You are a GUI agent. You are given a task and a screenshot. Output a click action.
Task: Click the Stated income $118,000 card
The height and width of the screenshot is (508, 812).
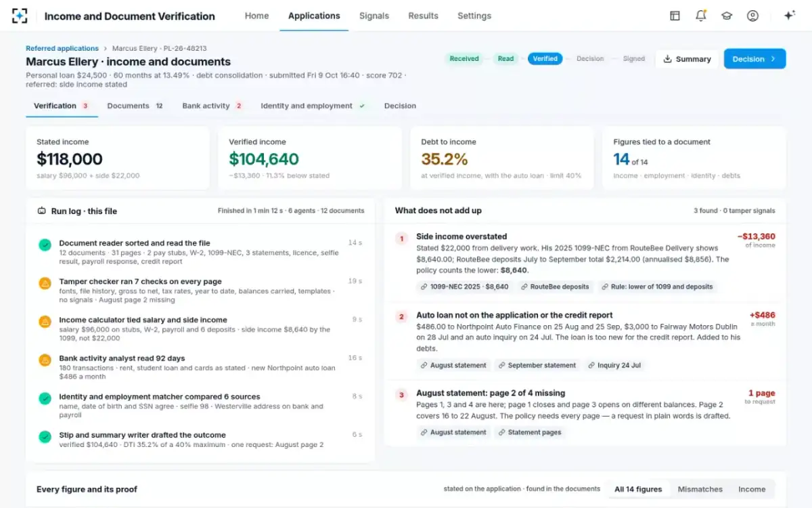coord(118,158)
